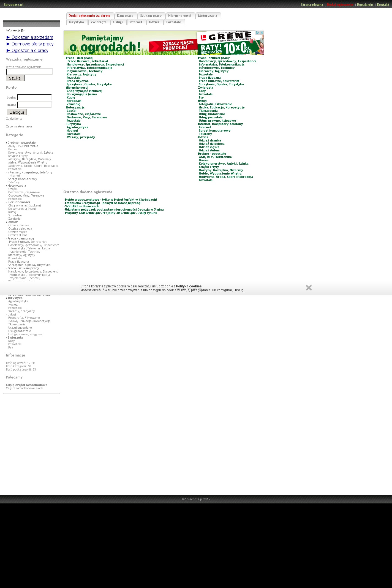Switch to the 'Dam pracę' tab

point(125,16)
